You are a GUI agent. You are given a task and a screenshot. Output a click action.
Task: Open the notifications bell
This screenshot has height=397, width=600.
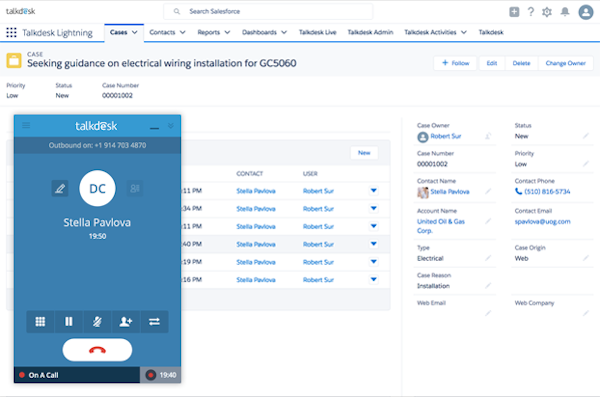click(x=565, y=12)
